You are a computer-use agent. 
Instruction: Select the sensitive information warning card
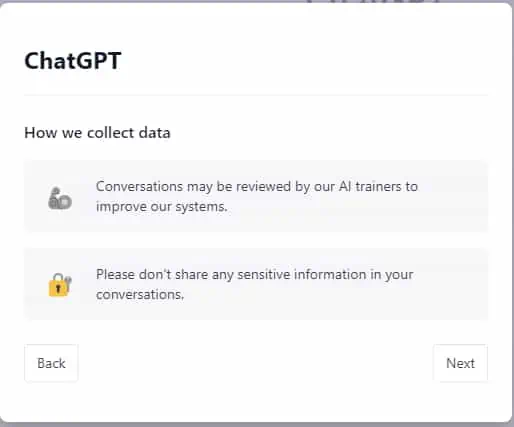(256, 284)
